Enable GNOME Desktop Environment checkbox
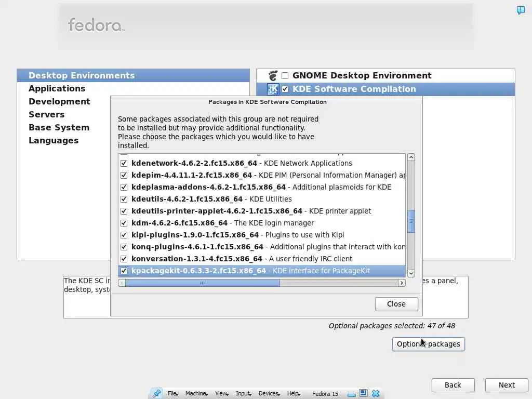 coord(285,75)
